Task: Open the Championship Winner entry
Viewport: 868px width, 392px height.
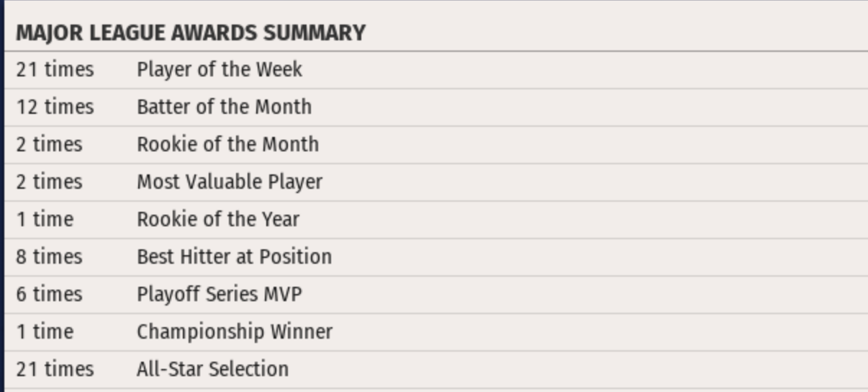Action: tap(235, 331)
